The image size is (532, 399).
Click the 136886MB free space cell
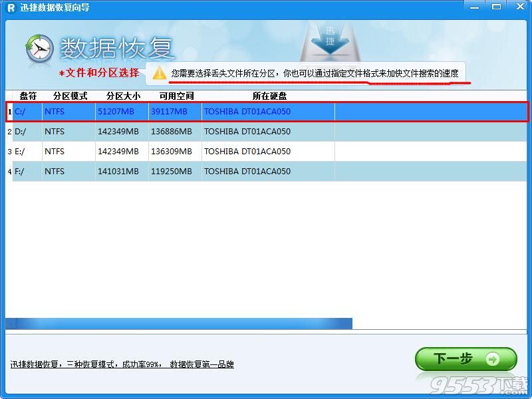[x=175, y=132]
